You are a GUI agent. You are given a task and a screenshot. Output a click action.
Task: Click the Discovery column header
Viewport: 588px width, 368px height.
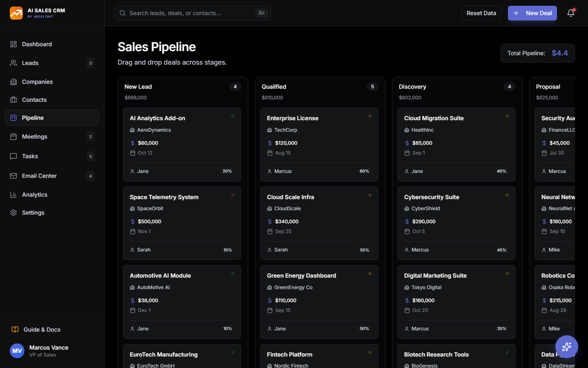tap(412, 87)
